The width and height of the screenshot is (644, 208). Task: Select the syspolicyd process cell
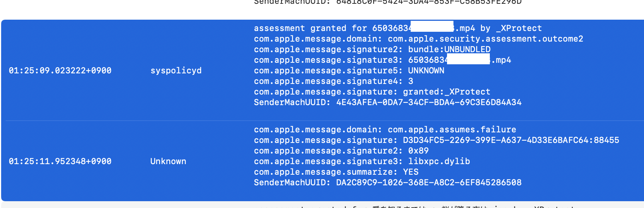click(176, 71)
